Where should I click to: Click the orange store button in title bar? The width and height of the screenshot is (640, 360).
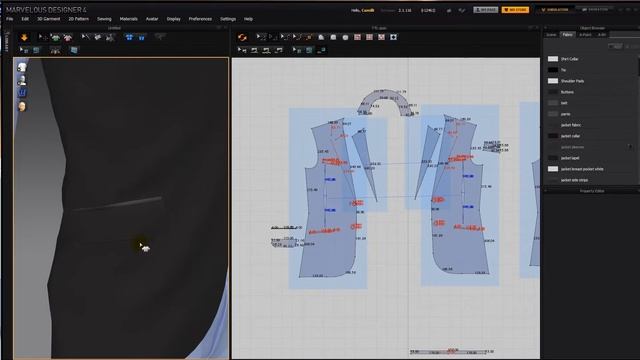(x=515, y=10)
